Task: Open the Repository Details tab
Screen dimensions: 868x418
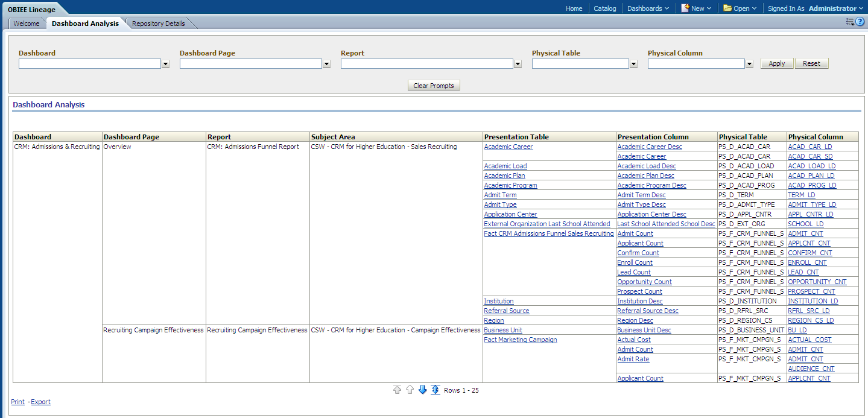Action: [x=157, y=23]
